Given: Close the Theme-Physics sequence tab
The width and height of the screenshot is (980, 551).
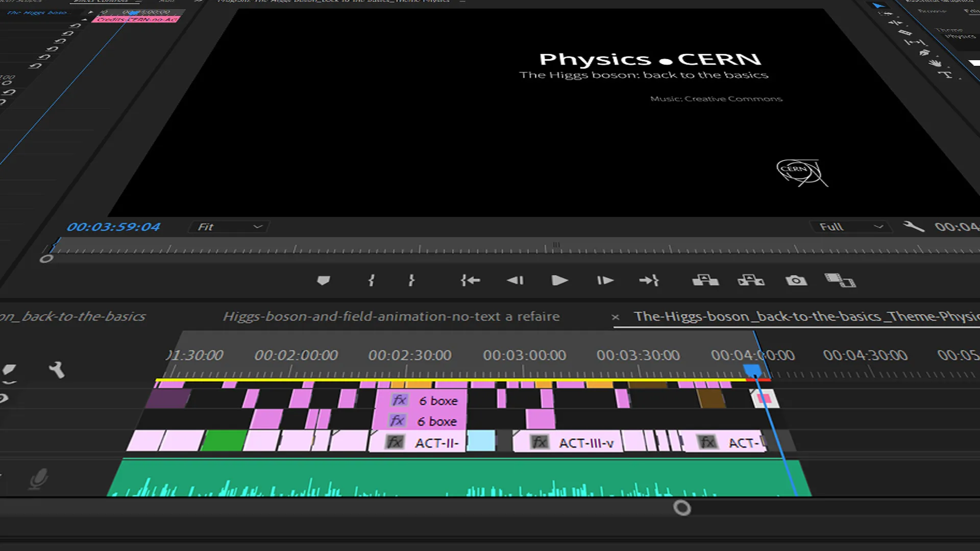Looking at the screenshot, I should (x=616, y=317).
